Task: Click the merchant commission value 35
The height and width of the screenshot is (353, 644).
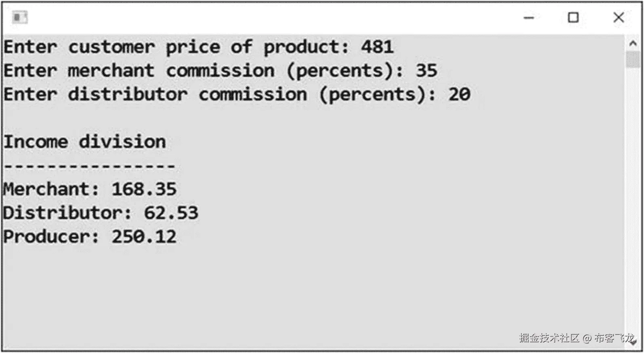Action: [x=426, y=71]
